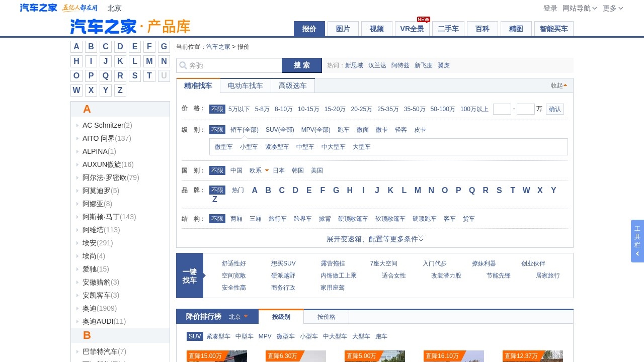
Task: Switch to the 电动车找车 tab
Action: 246,85
